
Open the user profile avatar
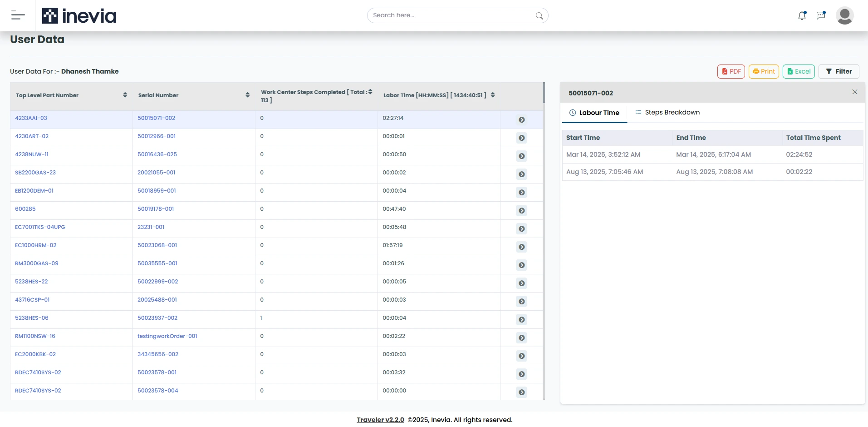(x=844, y=15)
